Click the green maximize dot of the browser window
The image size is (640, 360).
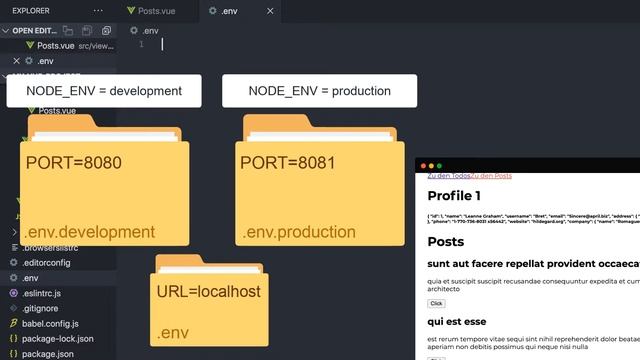click(440, 166)
